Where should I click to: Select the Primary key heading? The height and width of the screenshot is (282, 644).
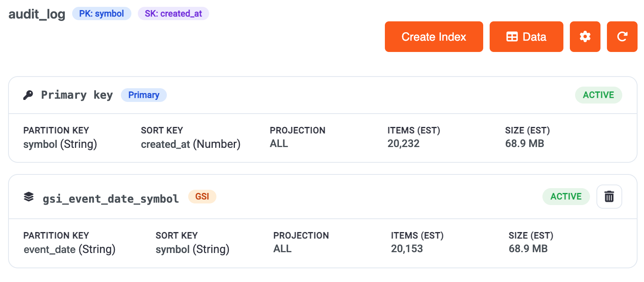[77, 95]
